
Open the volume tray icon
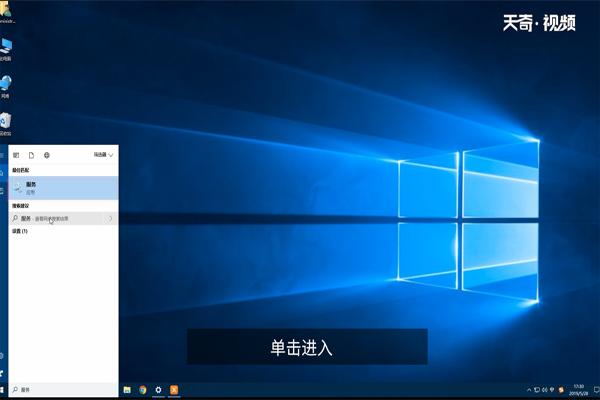tap(545, 390)
